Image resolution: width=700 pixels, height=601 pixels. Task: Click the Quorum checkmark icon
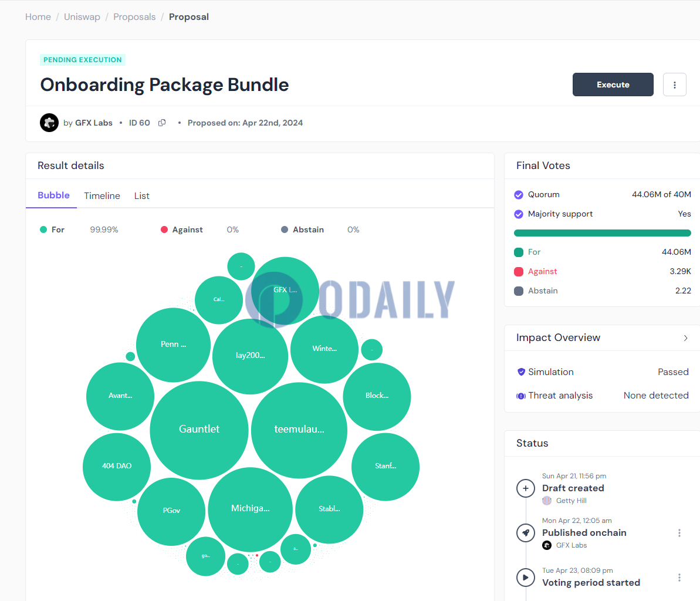coord(519,195)
